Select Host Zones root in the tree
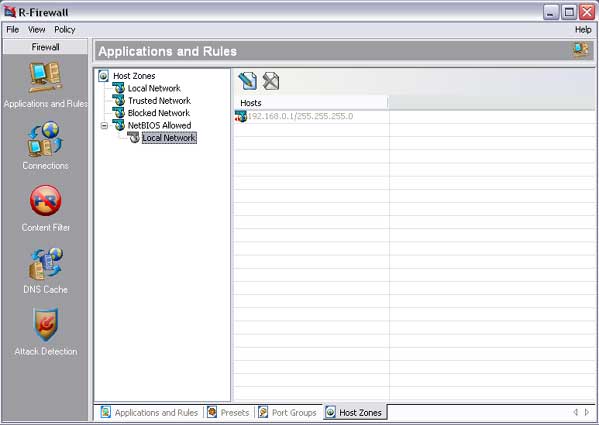 point(134,76)
